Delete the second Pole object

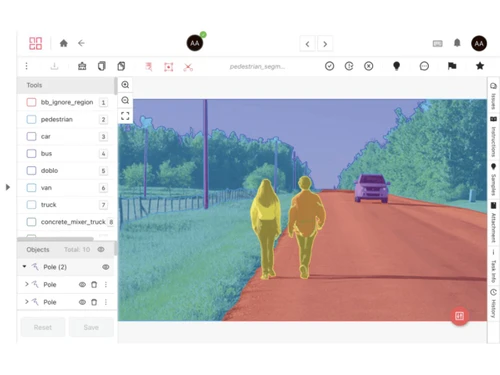pos(94,302)
